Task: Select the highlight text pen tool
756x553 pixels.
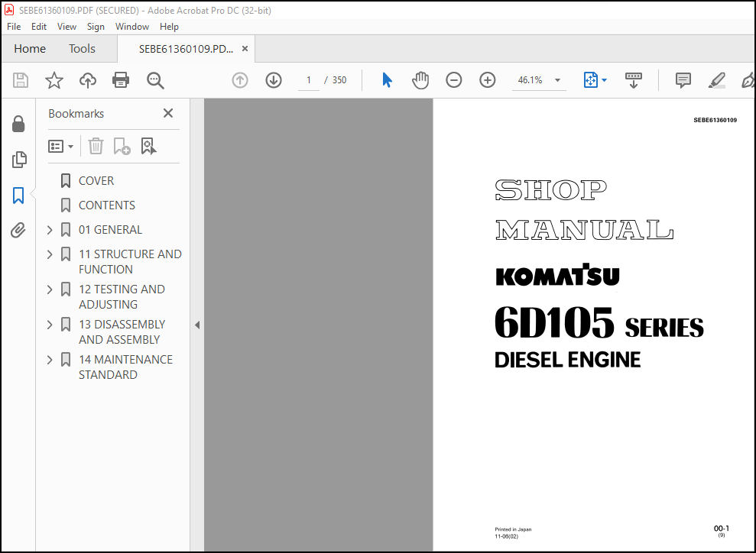Action: point(717,80)
